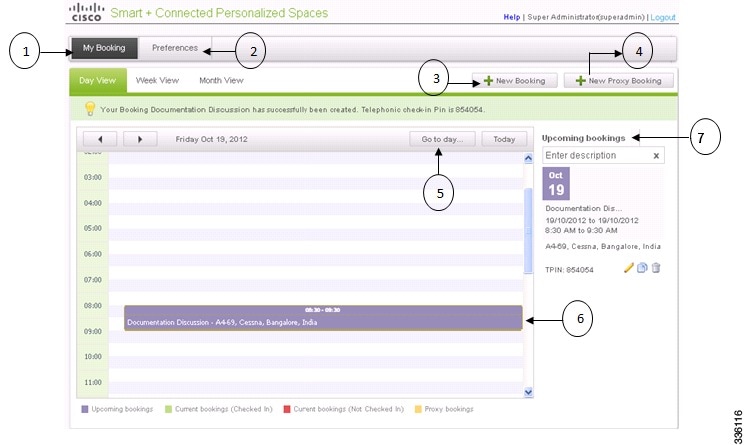747x445 pixels.
Task: Edit booking with pencil icon
Action: (x=629, y=268)
